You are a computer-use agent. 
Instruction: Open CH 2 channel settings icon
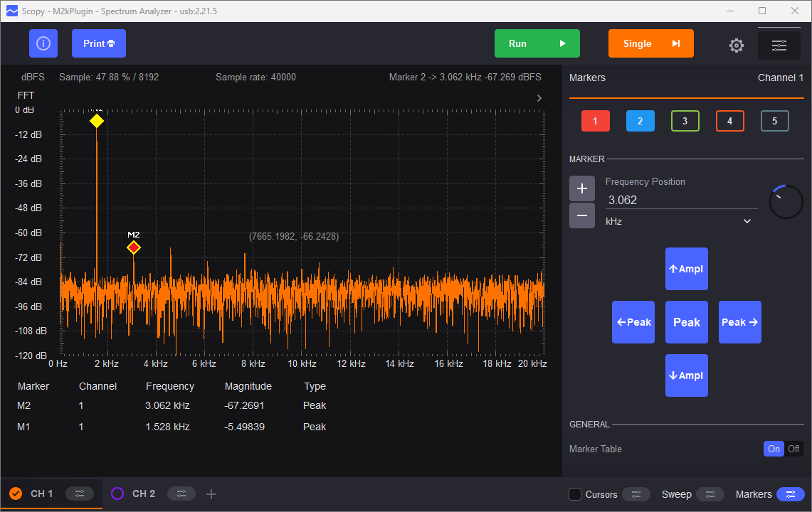pyautogui.click(x=182, y=494)
